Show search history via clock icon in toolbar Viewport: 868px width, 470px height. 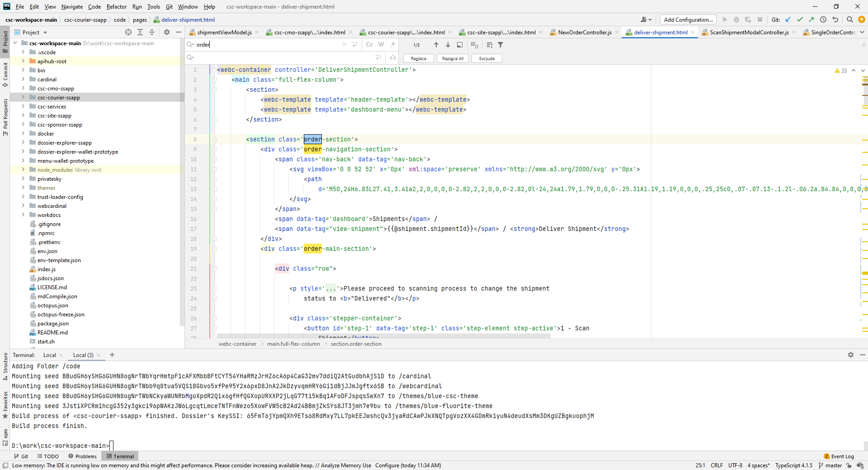point(824,19)
